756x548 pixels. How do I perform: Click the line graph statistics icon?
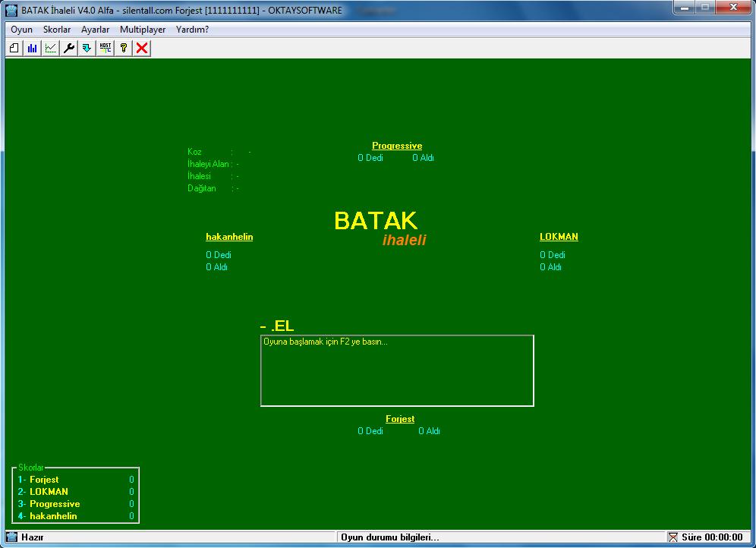[51, 48]
